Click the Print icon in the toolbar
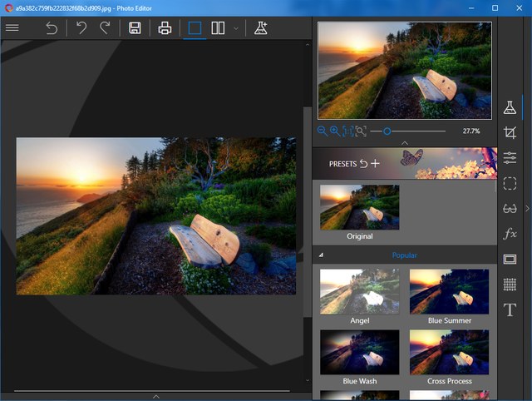 coord(165,27)
